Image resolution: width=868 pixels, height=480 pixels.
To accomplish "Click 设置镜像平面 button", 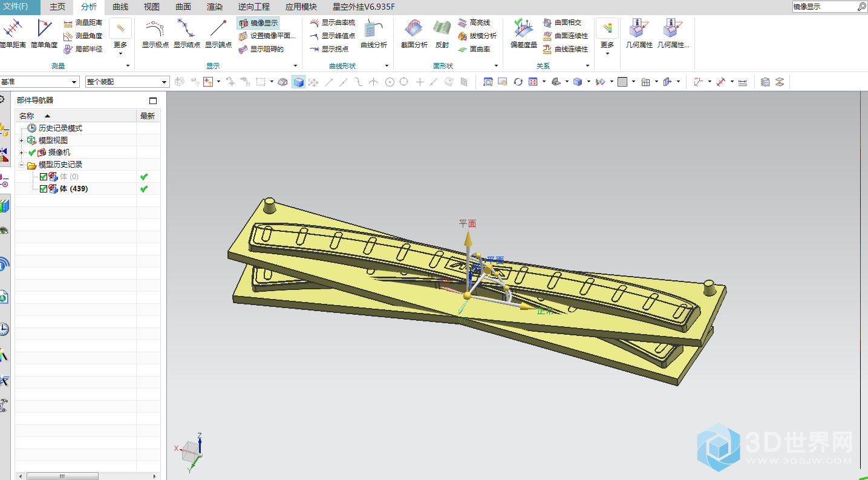I will [267, 36].
